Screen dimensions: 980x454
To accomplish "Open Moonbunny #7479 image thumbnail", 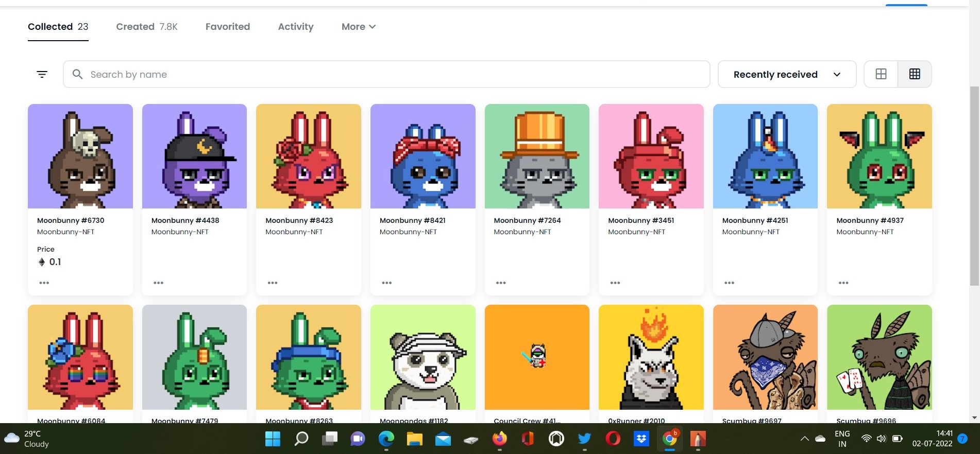I will pyautogui.click(x=194, y=357).
